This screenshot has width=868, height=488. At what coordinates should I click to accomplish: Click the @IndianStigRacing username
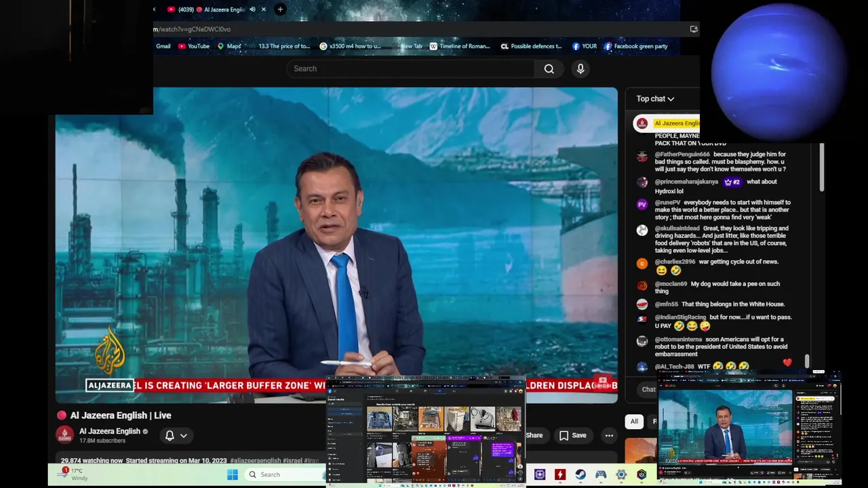point(680,317)
